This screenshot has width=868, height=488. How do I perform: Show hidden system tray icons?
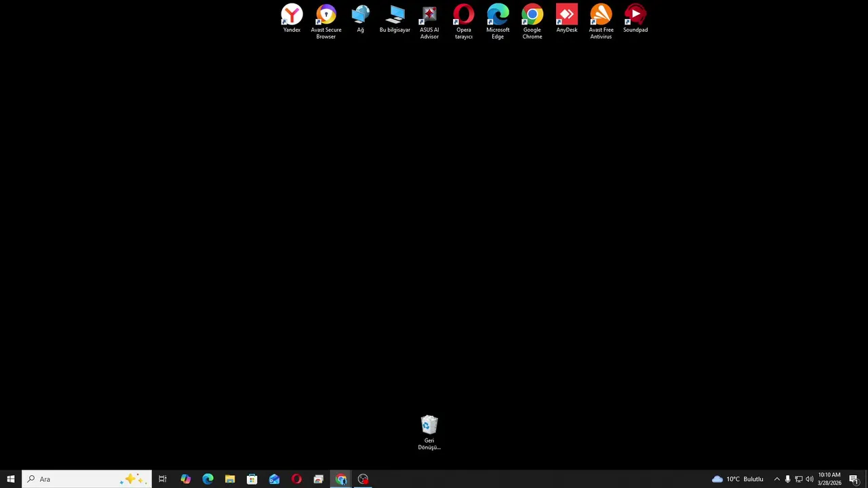pos(777,479)
